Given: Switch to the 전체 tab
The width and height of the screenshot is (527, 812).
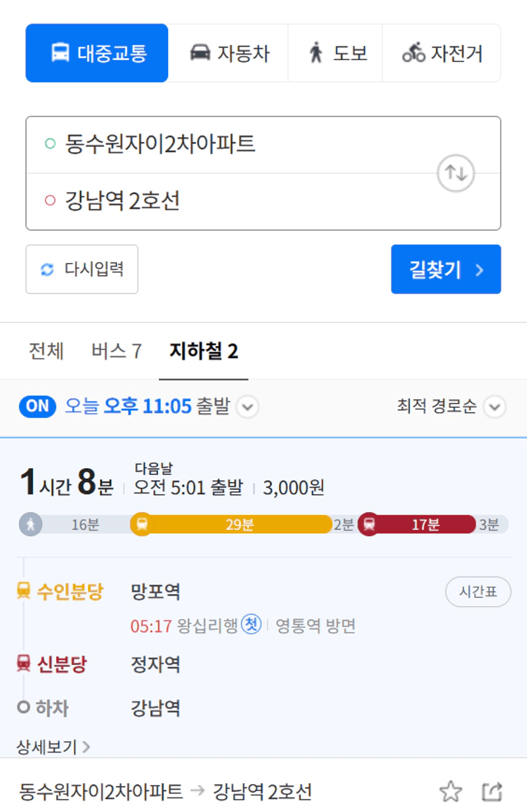Looking at the screenshot, I should click(x=47, y=352).
